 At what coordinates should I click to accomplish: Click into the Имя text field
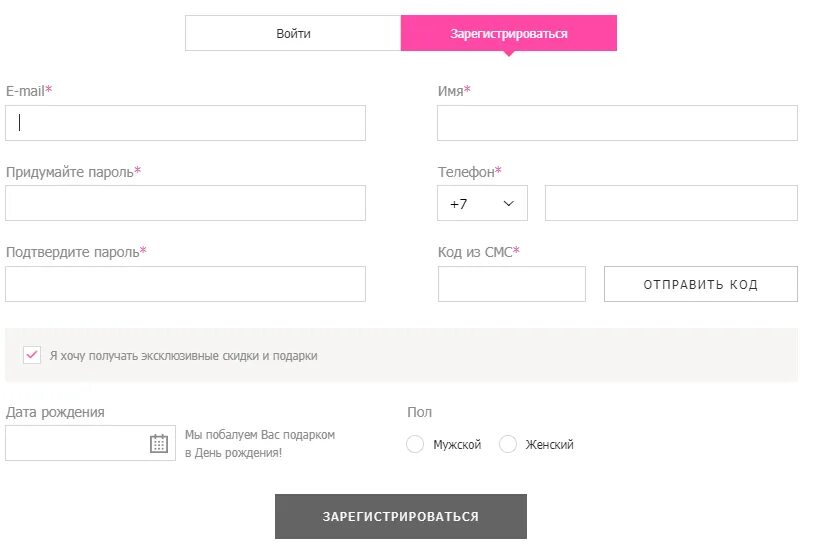[617, 123]
